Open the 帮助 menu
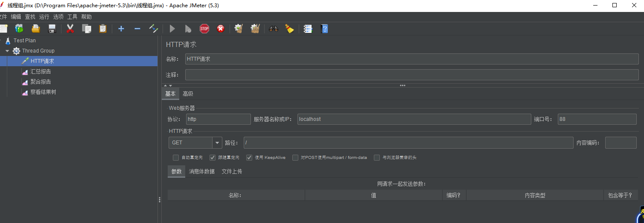The width and height of the screenshot is (644, 223). pyautogui.click(x=86, y=17)
